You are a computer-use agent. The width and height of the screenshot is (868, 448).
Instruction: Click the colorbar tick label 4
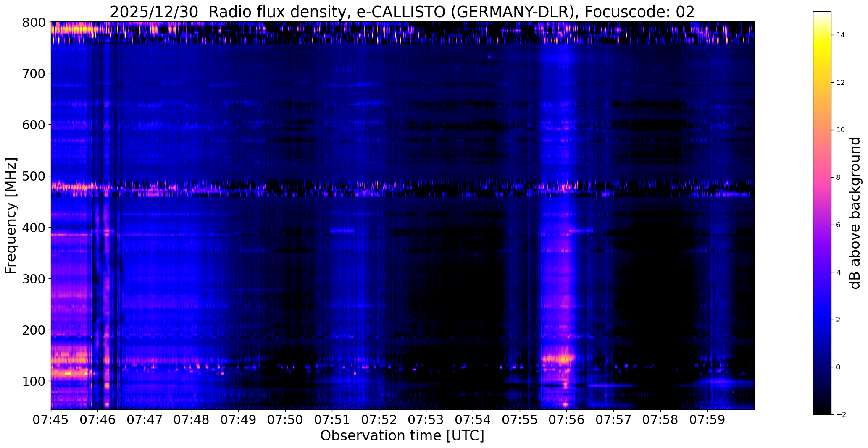[x=839, y=272]
